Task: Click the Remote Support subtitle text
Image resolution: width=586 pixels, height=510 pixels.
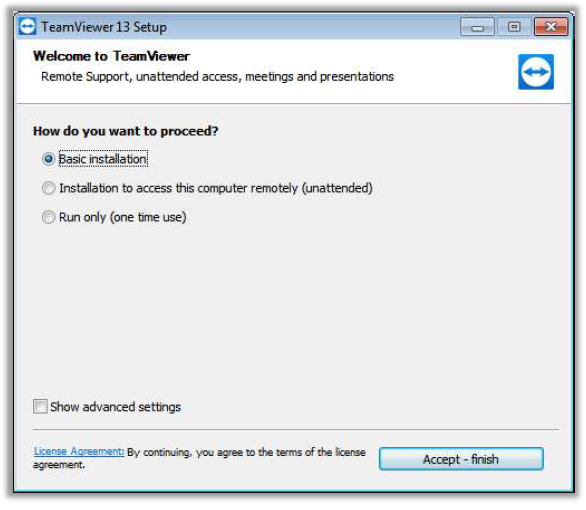Action: click(217, 77)
